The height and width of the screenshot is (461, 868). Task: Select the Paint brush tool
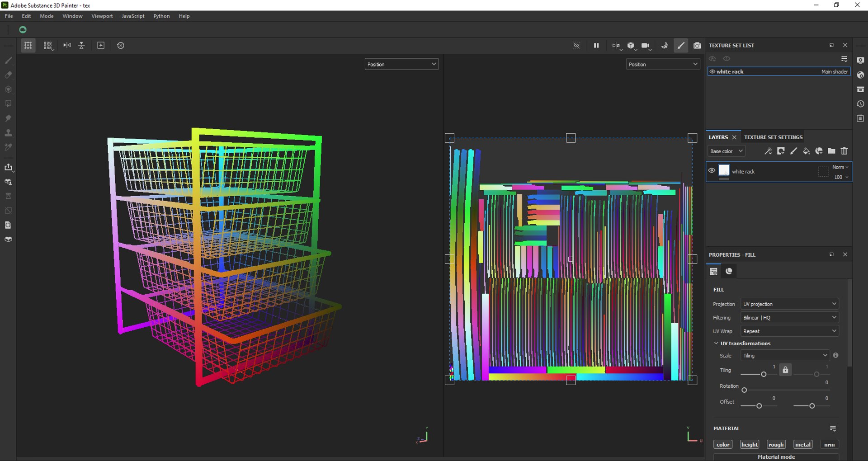[x=8, y=60]
